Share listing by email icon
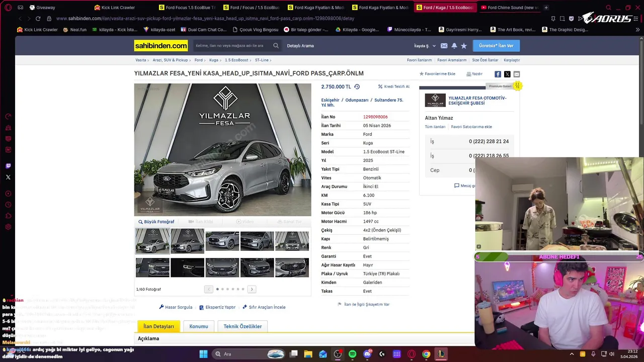This screenshot has width=644, height=362. [517, 74]
